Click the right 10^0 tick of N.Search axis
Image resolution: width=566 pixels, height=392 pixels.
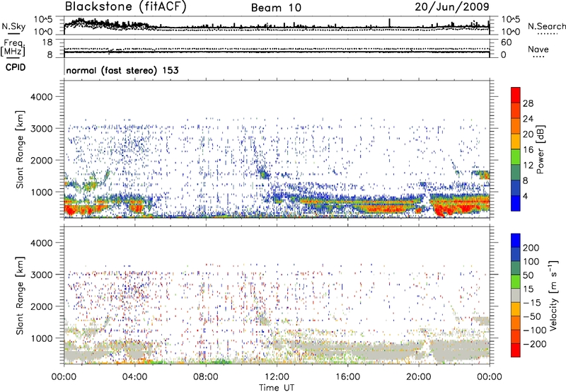coord(511,32)
